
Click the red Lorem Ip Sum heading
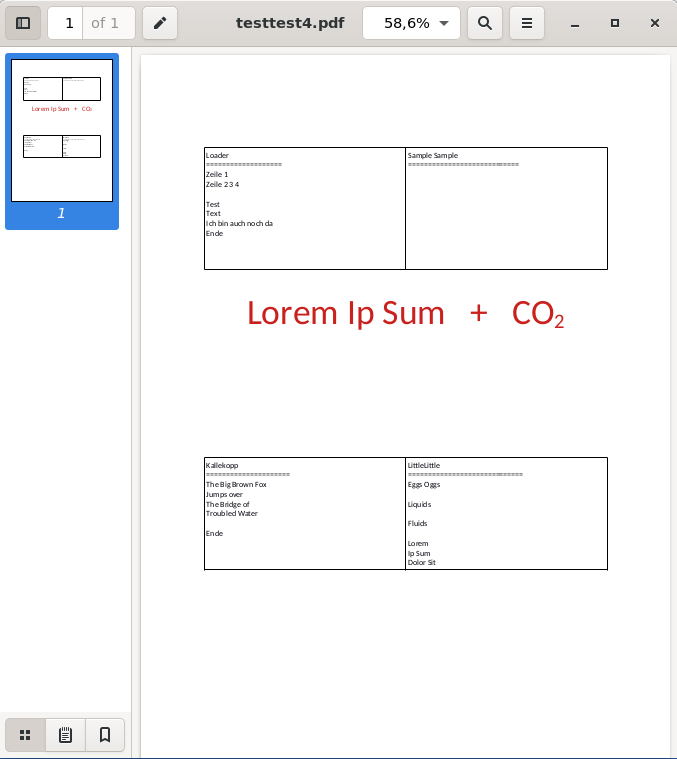[x=345, y=313]
